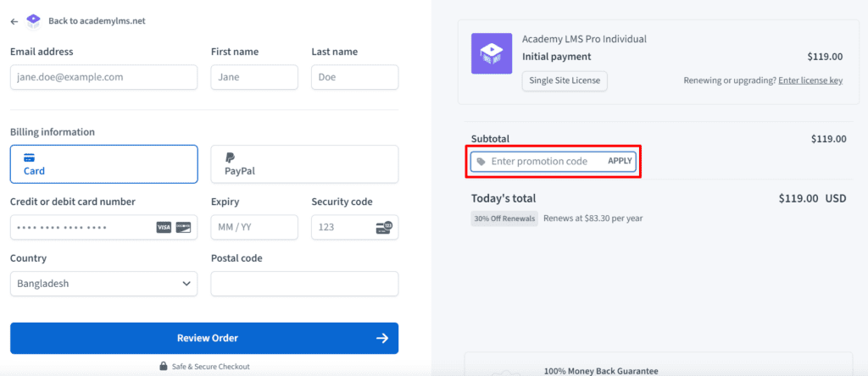Screen dimensions: 868x376
Task: Select the PayPal payment method
Action: (x=304, y=164)
